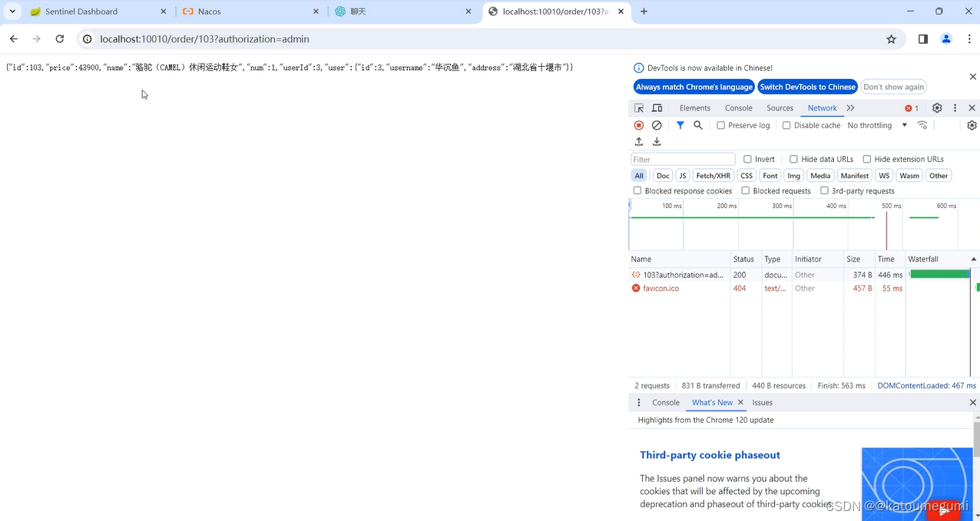Select the All filter type

point(639,176)
